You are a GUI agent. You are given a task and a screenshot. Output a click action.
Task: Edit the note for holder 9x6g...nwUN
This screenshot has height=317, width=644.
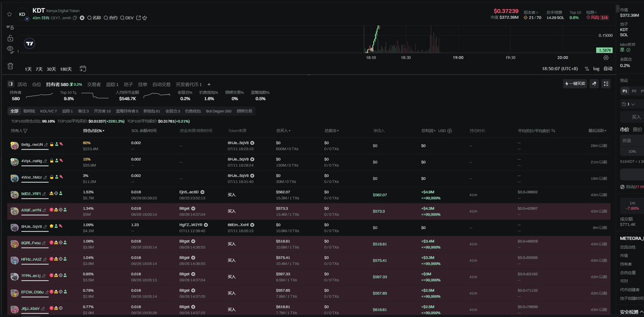46,144
